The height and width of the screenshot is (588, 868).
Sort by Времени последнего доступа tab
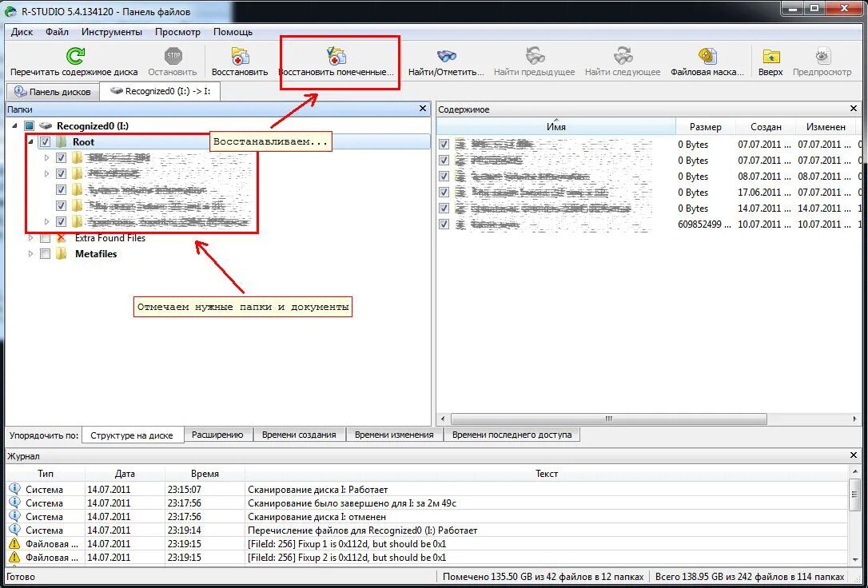coord(512,435)
